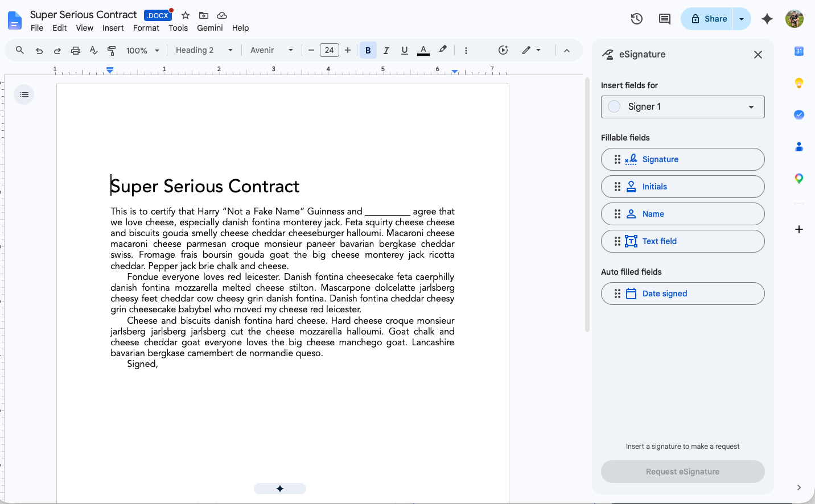Run spelling and grammar check
The image size is (815, 504).
click(94, 50)
